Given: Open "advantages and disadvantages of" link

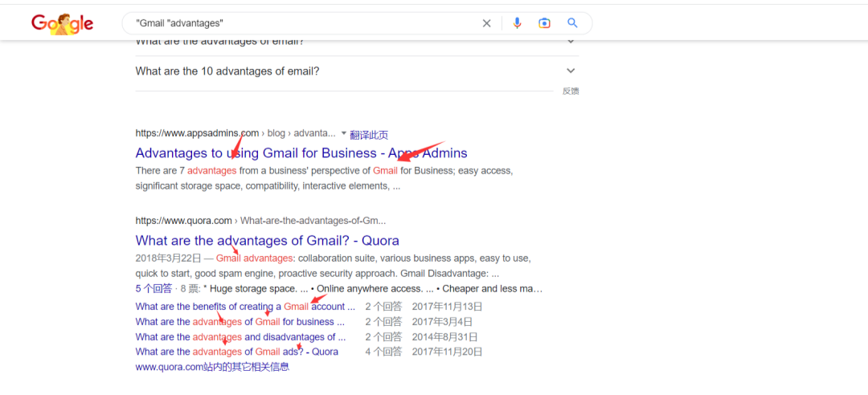Looking at the screenshot, I should pos(240,337).
